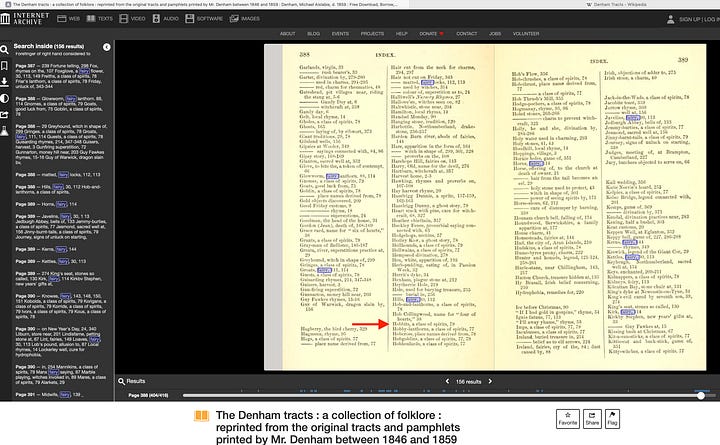Open result Page 388 Glowworm, fairy lanthorn

tap(60, 107)
